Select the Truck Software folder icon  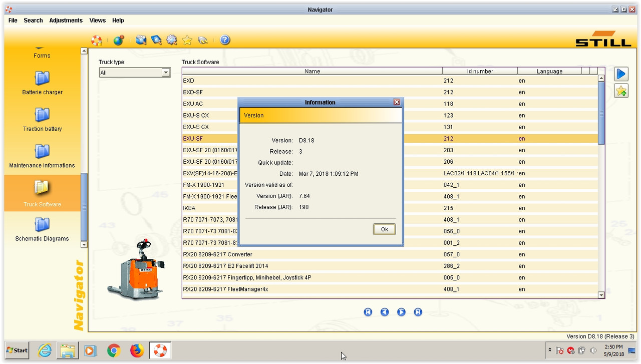pos(42,188)
